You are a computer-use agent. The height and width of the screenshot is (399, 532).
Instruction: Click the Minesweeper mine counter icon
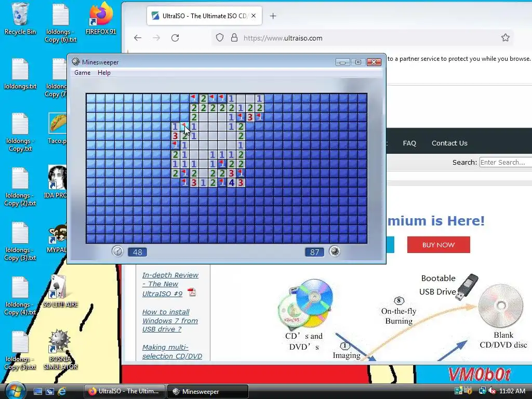(x=335, y=251)
